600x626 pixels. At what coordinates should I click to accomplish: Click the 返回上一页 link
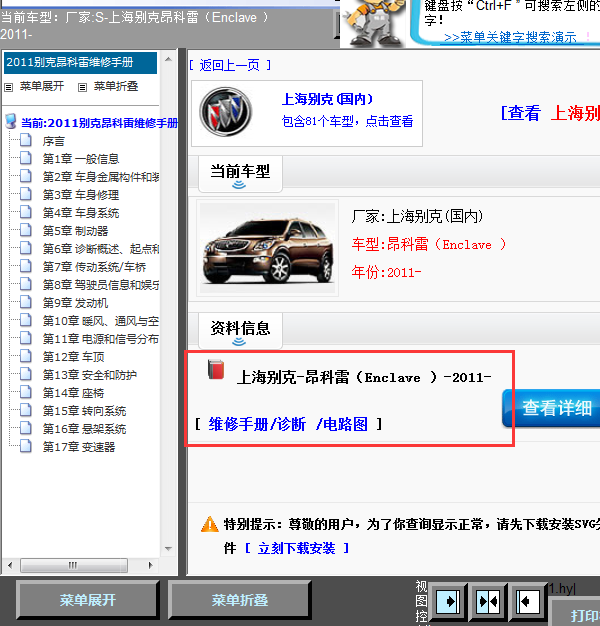pos(230,65)
